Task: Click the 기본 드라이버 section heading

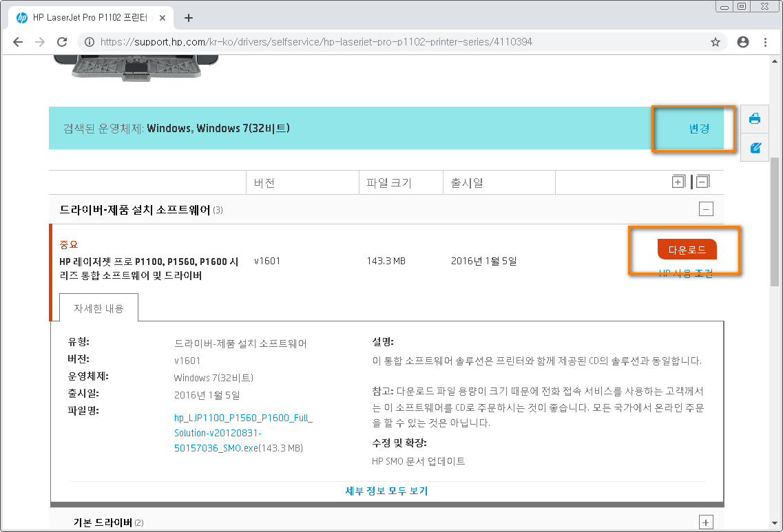Action: pyautogui.click(x=103, y=522)
